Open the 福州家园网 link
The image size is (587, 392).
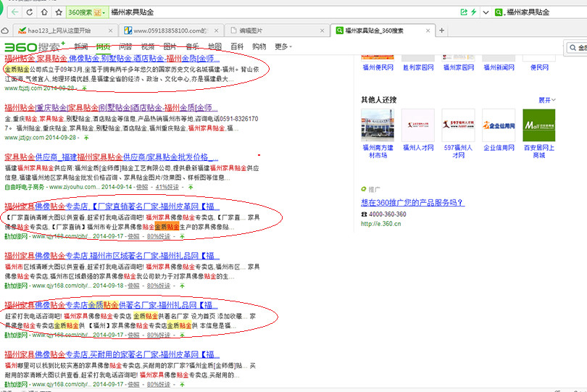coord(459,67)
